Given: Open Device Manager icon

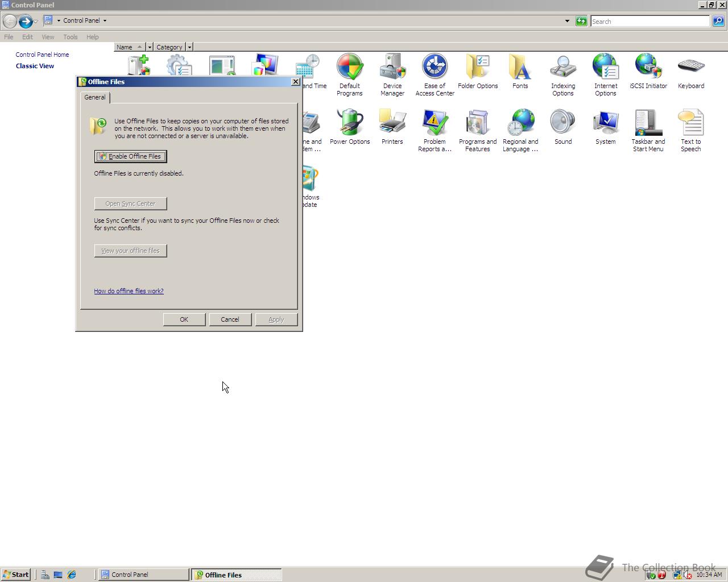Looking at the screenshot, I should 392,74.
